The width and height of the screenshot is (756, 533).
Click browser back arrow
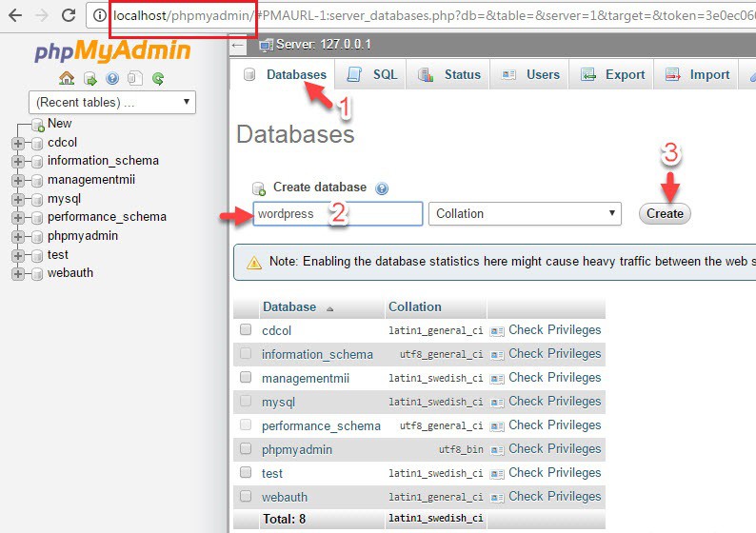point(15,15)
